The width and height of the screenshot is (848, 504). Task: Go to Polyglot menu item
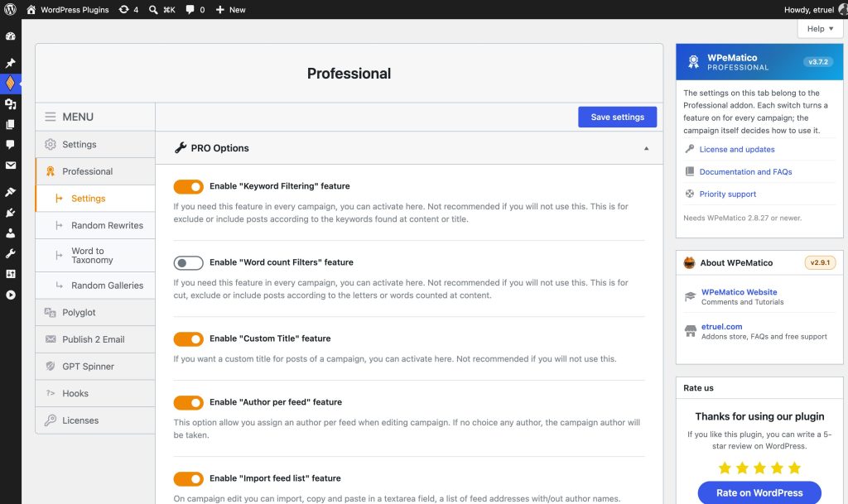click(x=95, y=312)
